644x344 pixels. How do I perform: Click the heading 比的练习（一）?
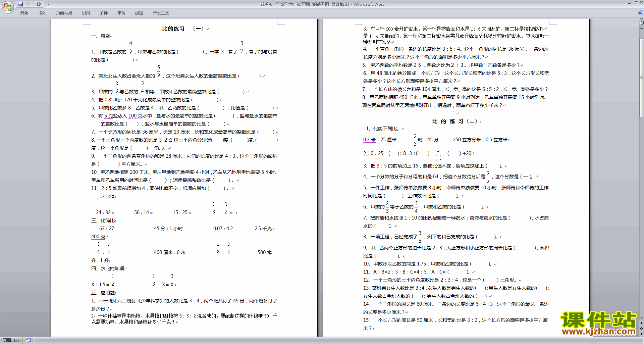pos(183,29)
